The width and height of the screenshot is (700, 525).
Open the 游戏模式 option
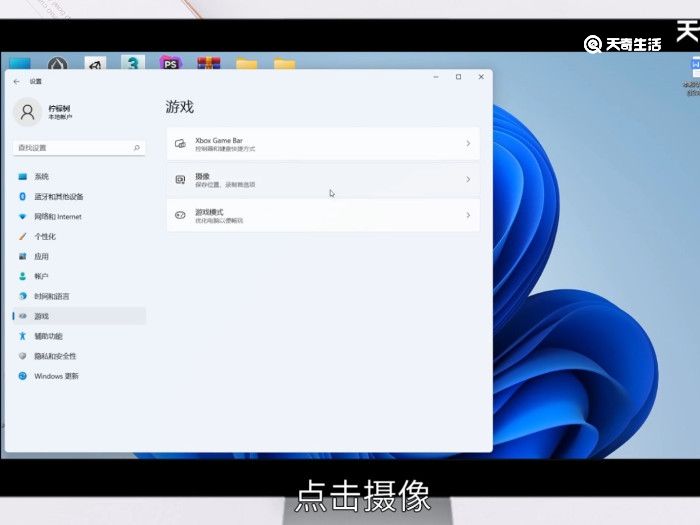[x=323, y=215]
